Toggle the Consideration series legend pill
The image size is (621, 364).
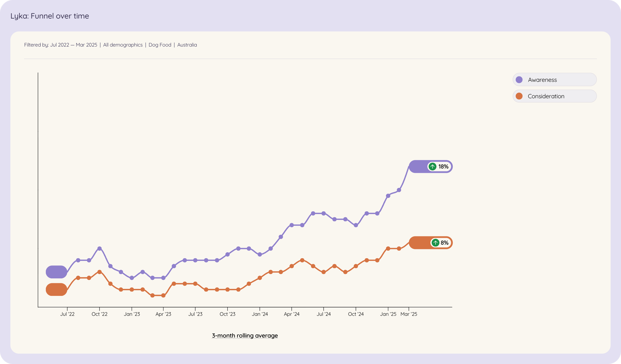pos(554,96)
